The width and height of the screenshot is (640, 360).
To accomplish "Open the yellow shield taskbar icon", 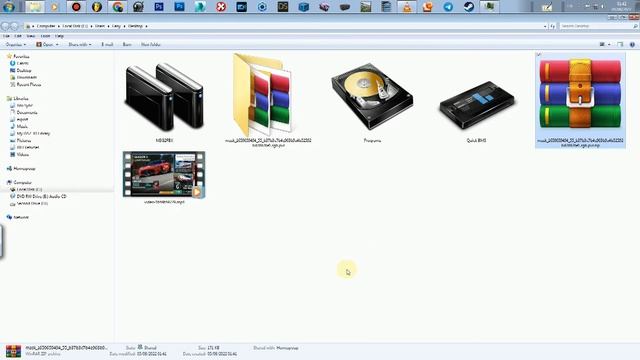I will (x=97, y=7).
